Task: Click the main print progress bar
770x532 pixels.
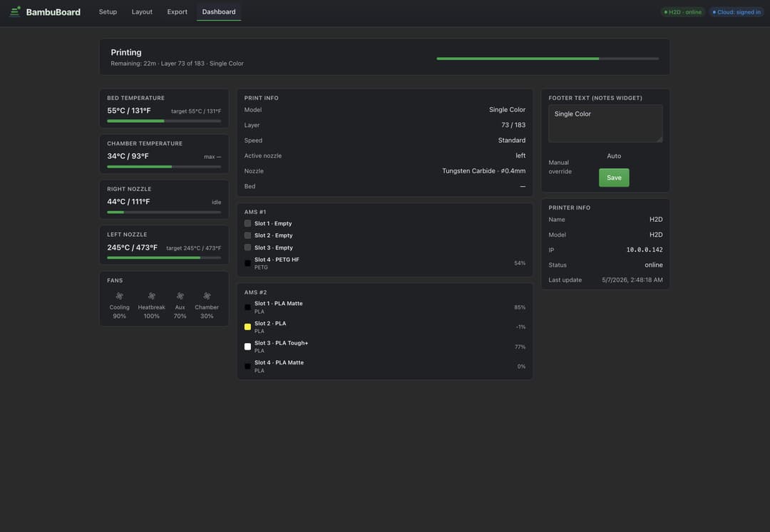Action: coord(548,58)
